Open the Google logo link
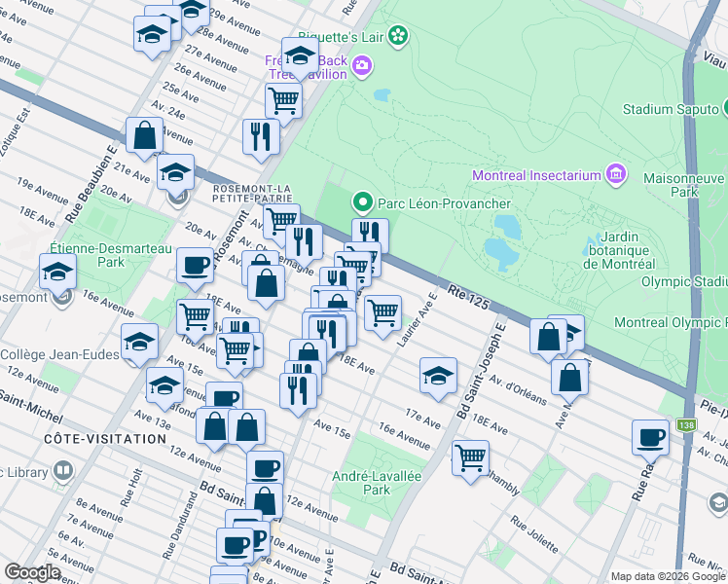The height and width of the screenshot is (584, 728). pyautogui.click(x=32, y=572)
